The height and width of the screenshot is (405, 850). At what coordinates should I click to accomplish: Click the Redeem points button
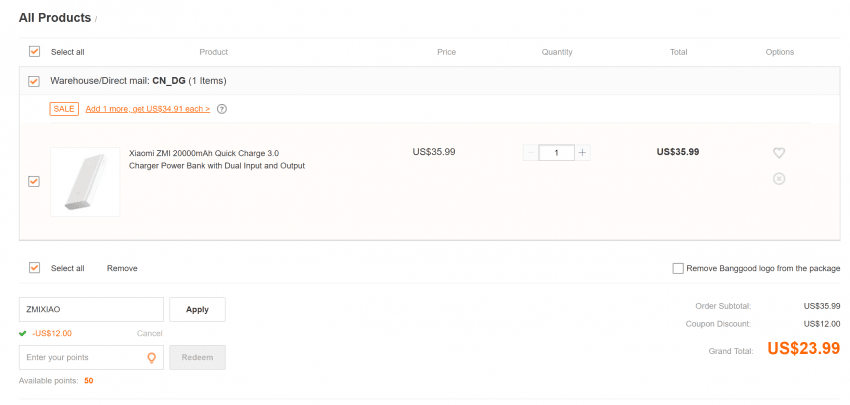coord(197,357)
